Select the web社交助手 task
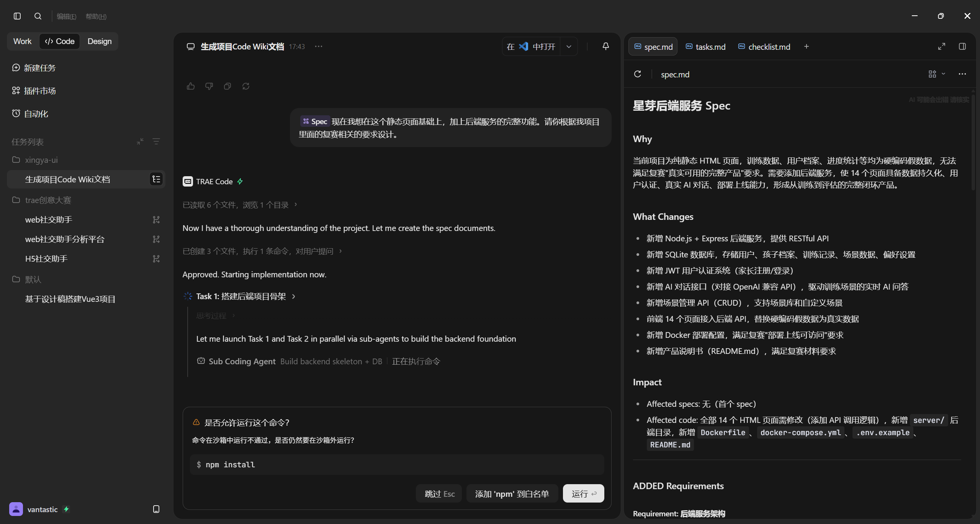This screenshot has height=524, width=980. pyautogui.click(x=49, y=219)
